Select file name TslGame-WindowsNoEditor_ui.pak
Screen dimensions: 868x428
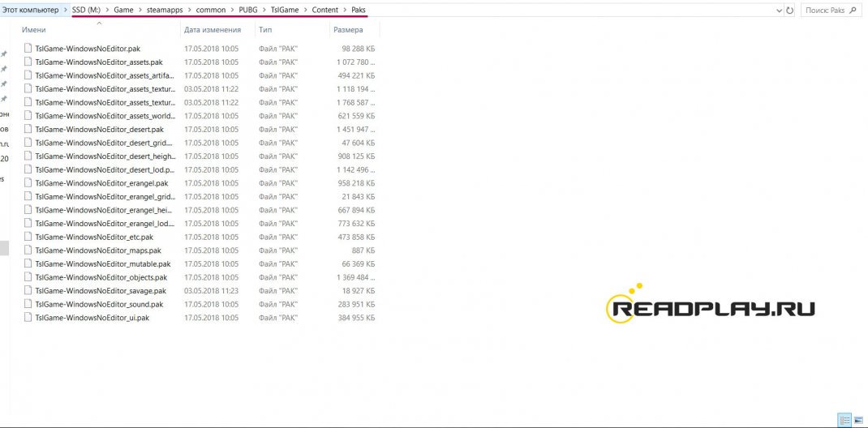pyautogui.click(x=92, y=318)
